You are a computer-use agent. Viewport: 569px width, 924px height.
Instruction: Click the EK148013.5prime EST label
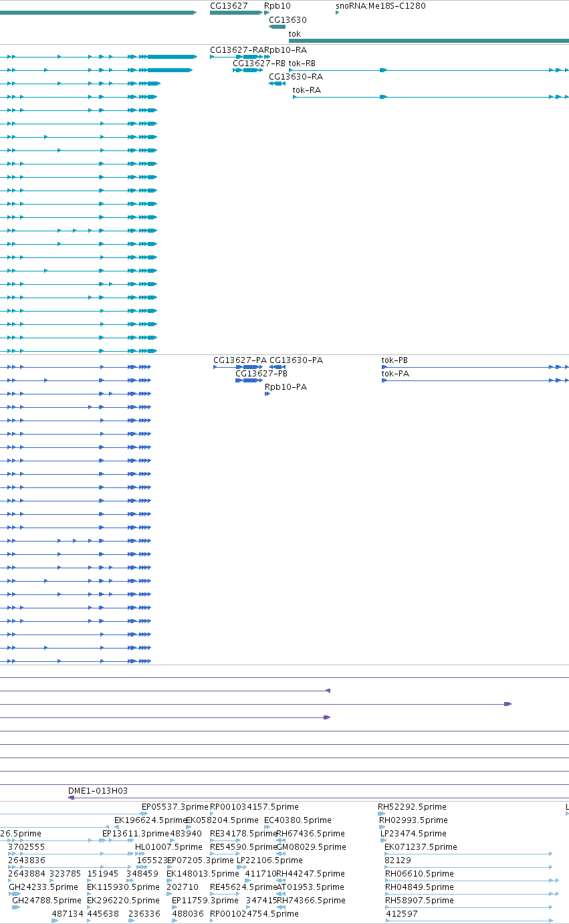point(203,873)
